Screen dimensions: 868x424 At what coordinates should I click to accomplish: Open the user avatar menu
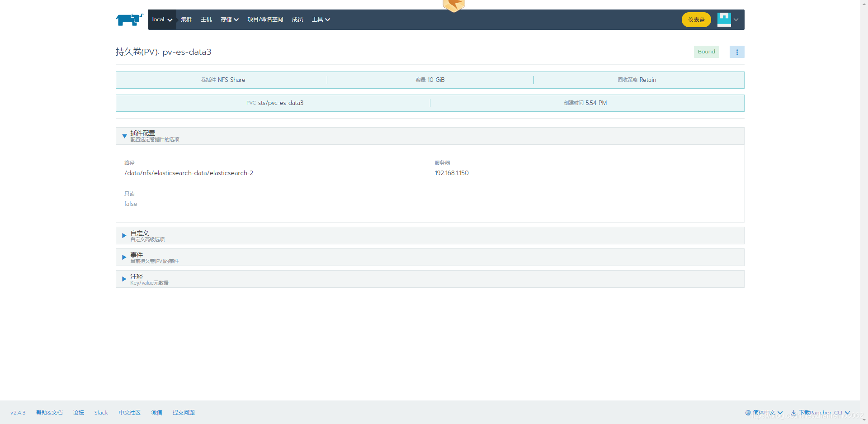point(728,19)
